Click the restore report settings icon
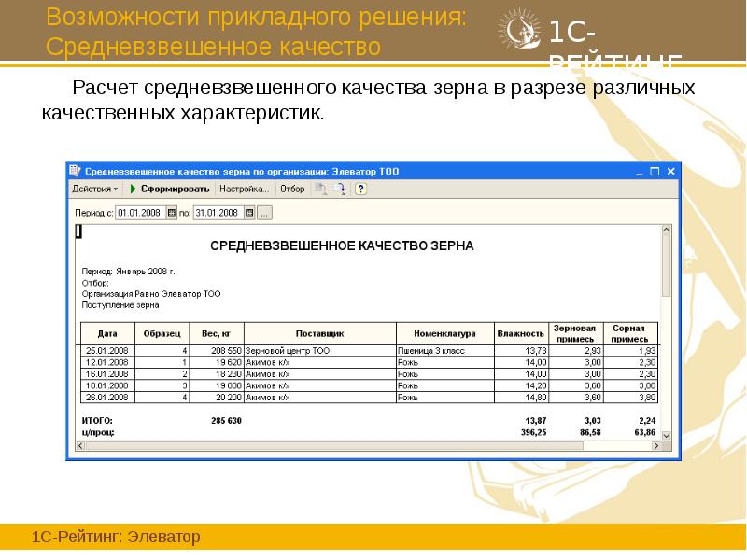Screen dimensions: 747x560 coord(318,188)
